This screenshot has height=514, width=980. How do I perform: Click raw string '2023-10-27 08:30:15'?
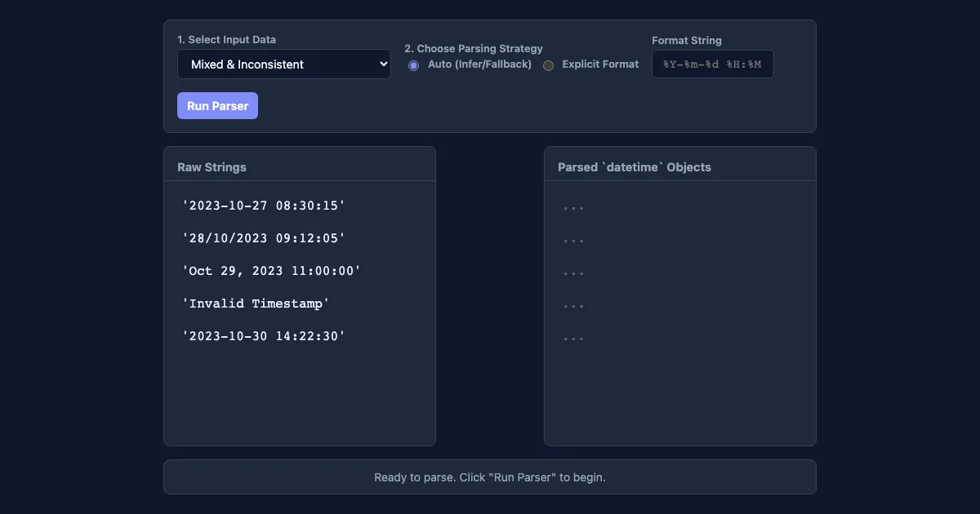[x=264, y=206]
